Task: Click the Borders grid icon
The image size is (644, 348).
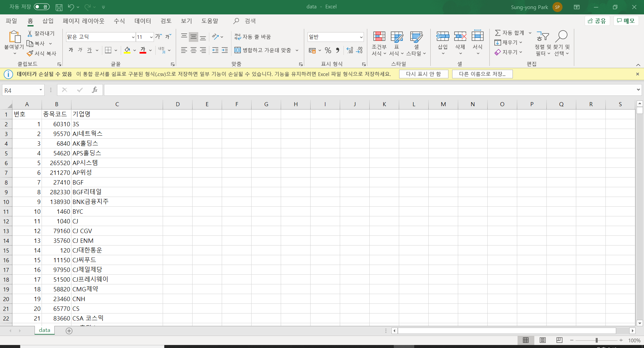Action: [x=108, y=50]
